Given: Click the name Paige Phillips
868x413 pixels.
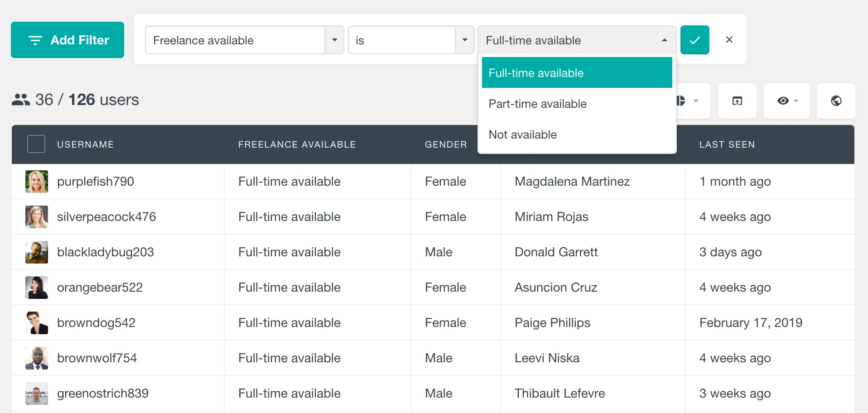Looking at the screenshot, I should click(552, 323).
